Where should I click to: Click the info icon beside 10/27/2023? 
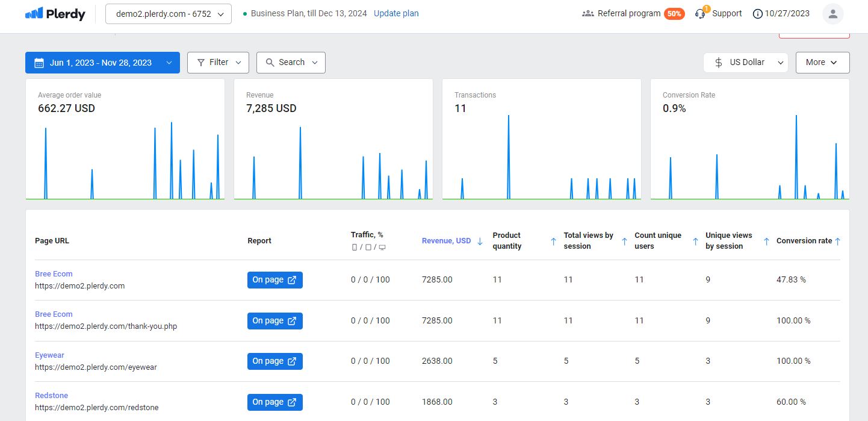point(758,14)
